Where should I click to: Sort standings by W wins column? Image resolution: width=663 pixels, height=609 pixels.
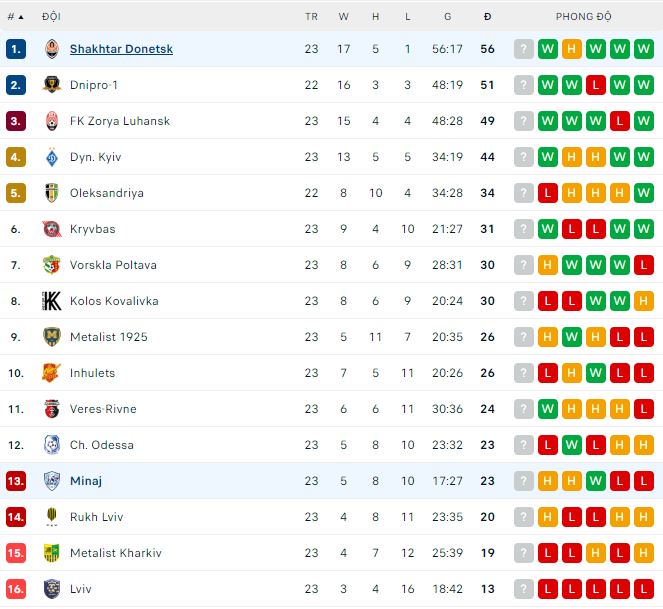pos(344,17)
